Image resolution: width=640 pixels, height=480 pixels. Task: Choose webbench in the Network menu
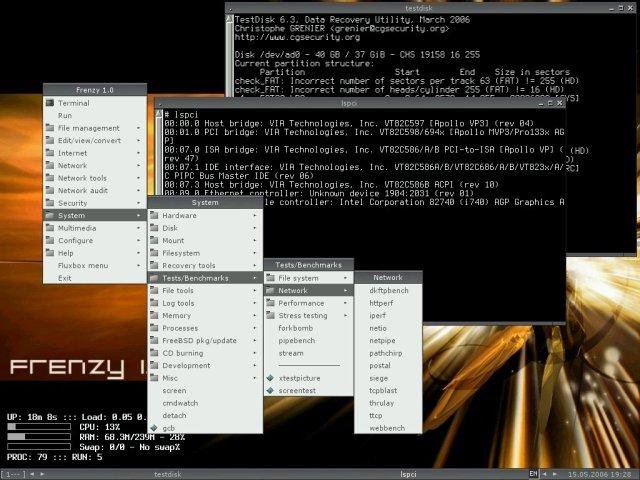coord(388,427)
